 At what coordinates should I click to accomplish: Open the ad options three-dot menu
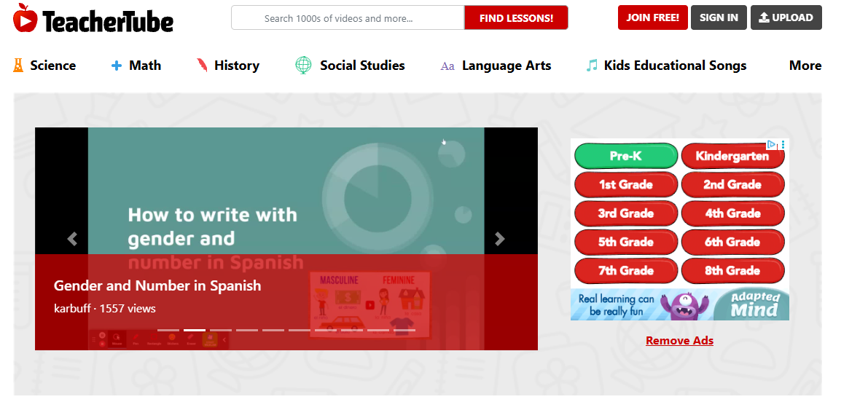coord(783,145)
